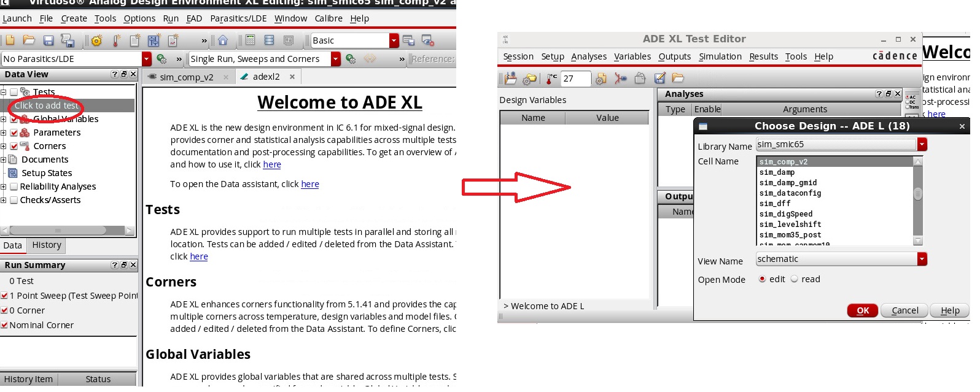Open the View Name schematic dropdown
The image size is (980, 392).
[922, 259]
